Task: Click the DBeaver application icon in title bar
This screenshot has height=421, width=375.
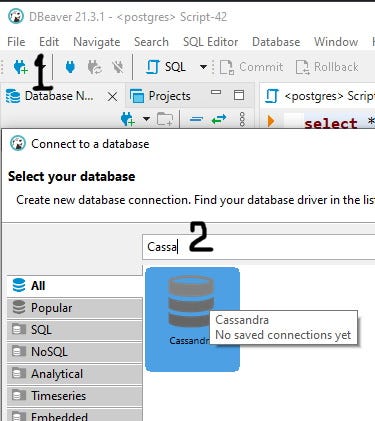Action: (x=16, y=17)
